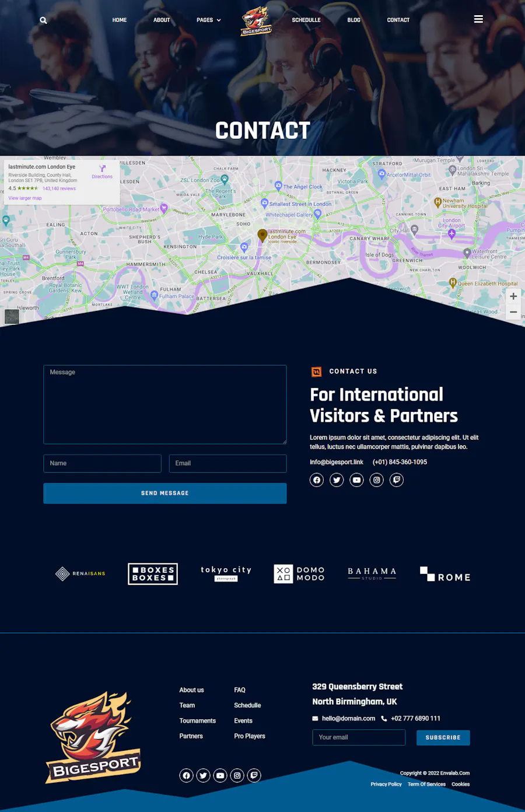Open the Team footer link
This screenshot has height=812, width=525.
pos(187,705)
